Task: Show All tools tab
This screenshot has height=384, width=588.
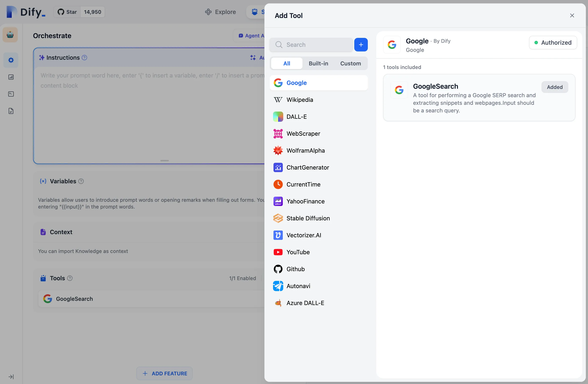Action: [286, 64]
